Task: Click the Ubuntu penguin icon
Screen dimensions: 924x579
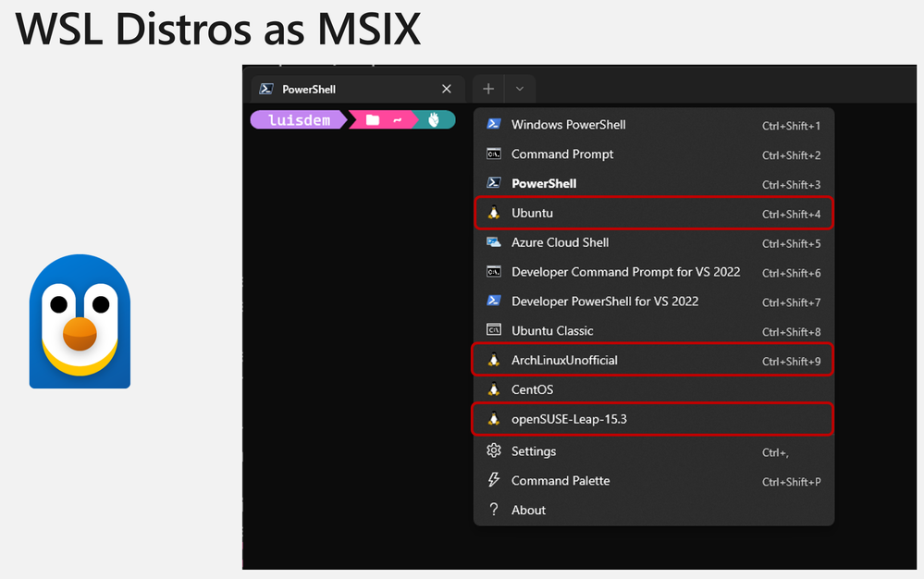Action: 494,213
